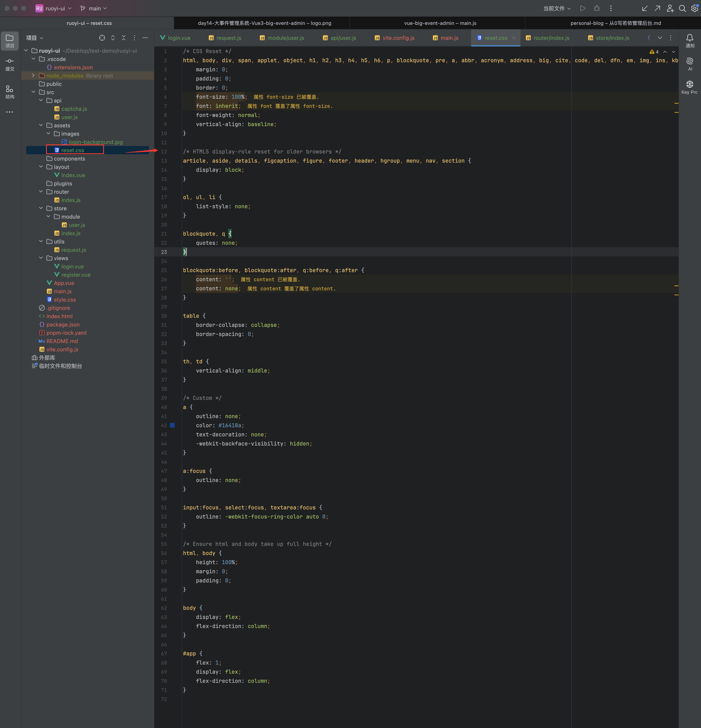Screen dimensions: 701x728
Task: Collapse the views folder
Action: point(40,258)
